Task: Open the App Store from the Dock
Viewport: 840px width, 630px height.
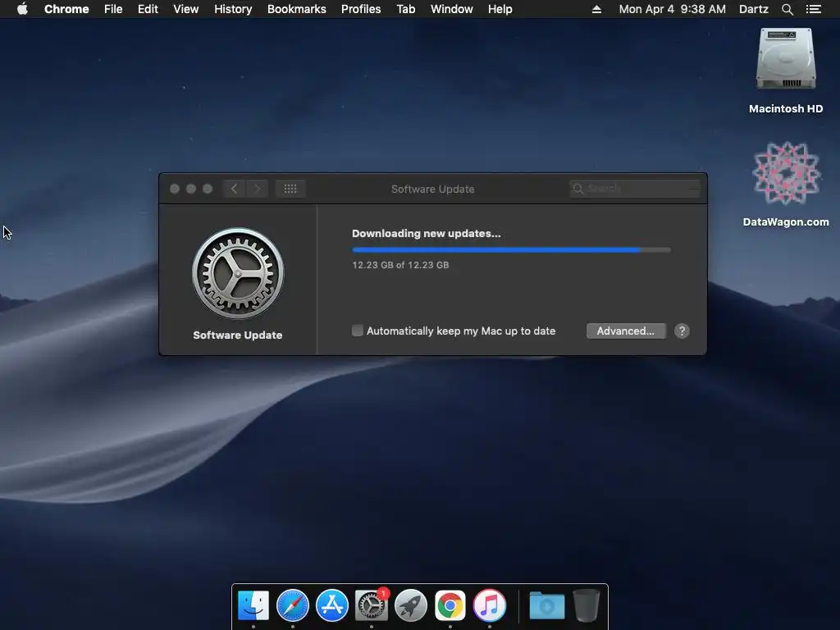Action: point(332,605)
